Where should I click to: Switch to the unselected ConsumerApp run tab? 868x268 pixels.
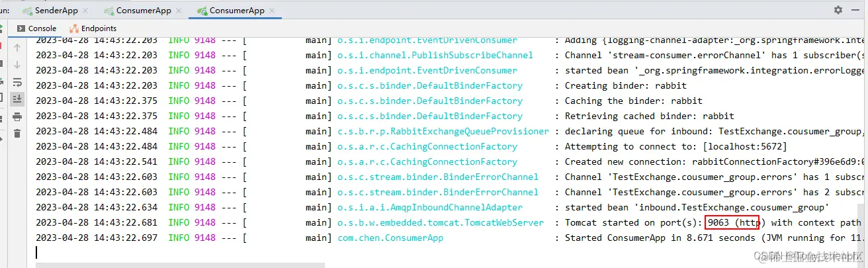(149, 11)
